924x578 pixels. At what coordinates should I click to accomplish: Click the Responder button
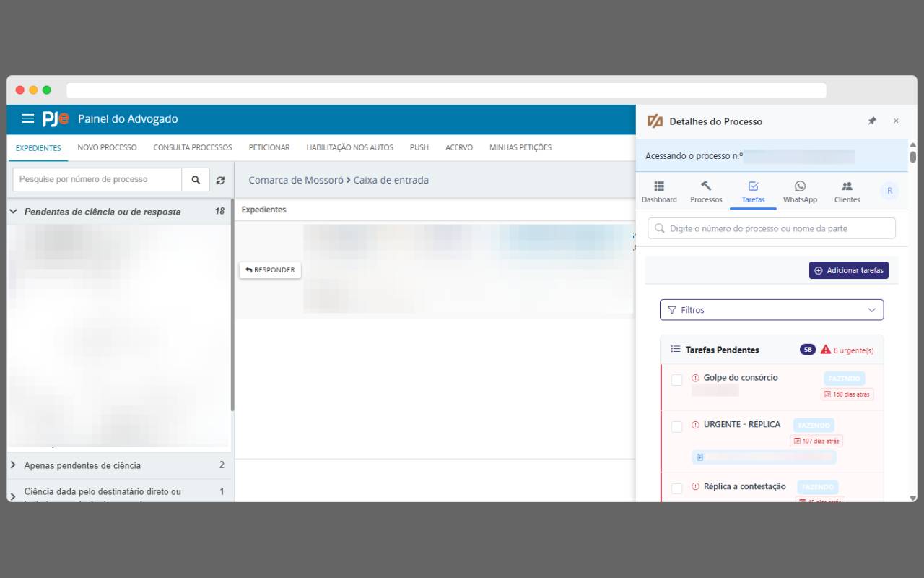click(270, 269)
